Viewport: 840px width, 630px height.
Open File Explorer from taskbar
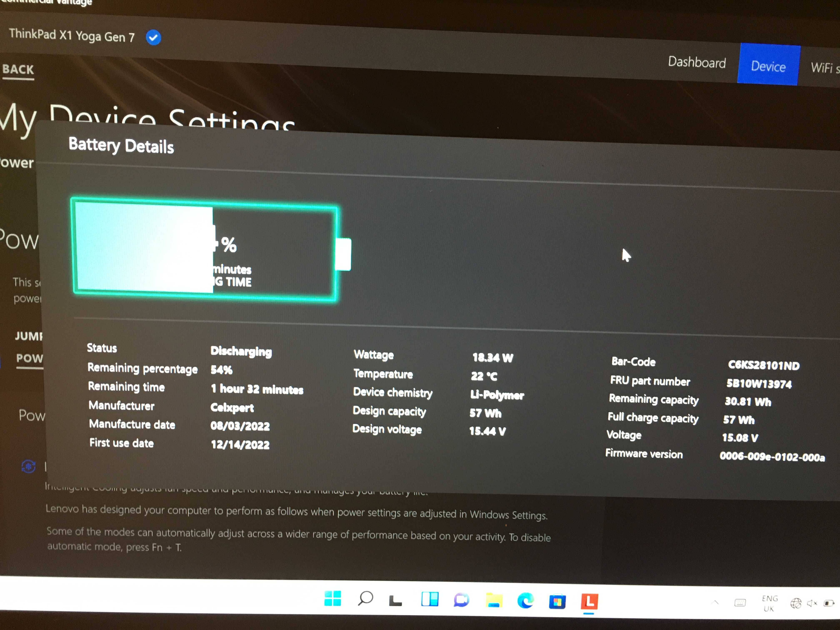click(494, 600)
